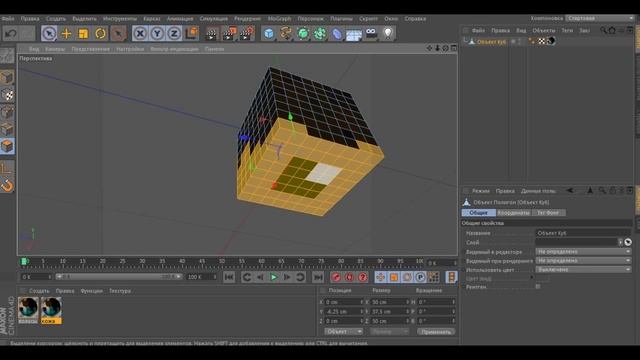The height and width of the screenshot is (360, 640).
Task: Open the MoGraph main menu
Action: point(279,19)
